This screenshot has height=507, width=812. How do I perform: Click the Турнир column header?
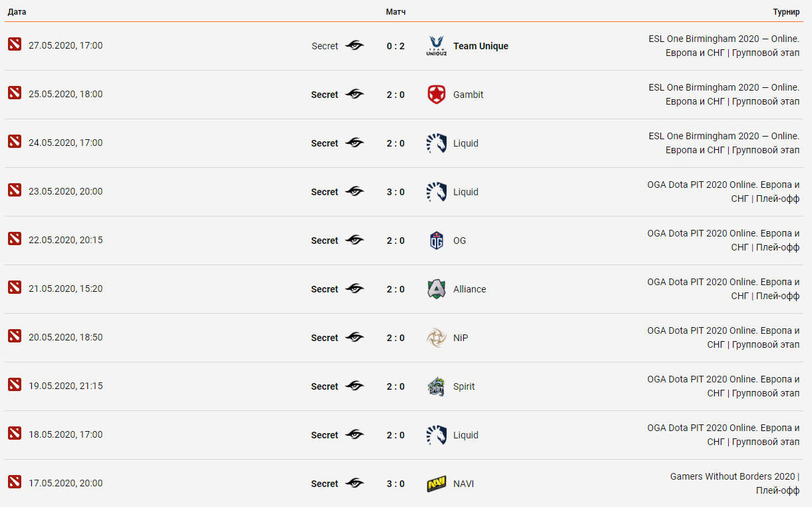click(x=786, y=12)
